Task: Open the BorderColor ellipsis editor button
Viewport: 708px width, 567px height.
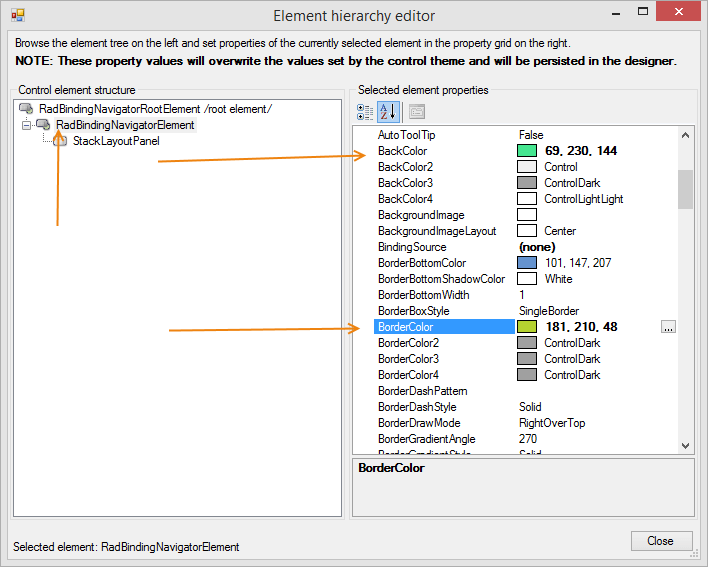Action: pyautogui.click(x=668, y=327)
